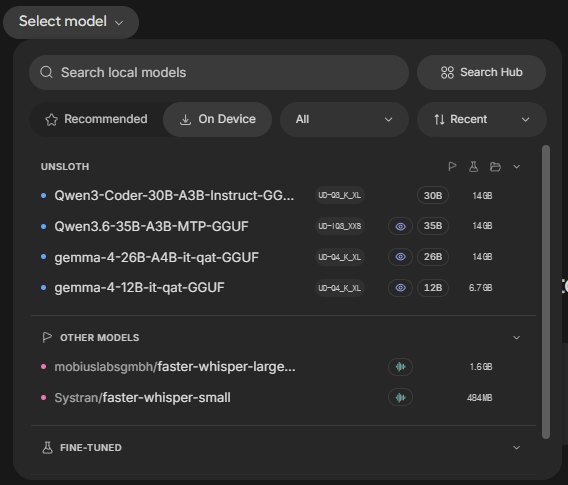Click audio waveform icon for faster-whisper-small

pos(400,398)
